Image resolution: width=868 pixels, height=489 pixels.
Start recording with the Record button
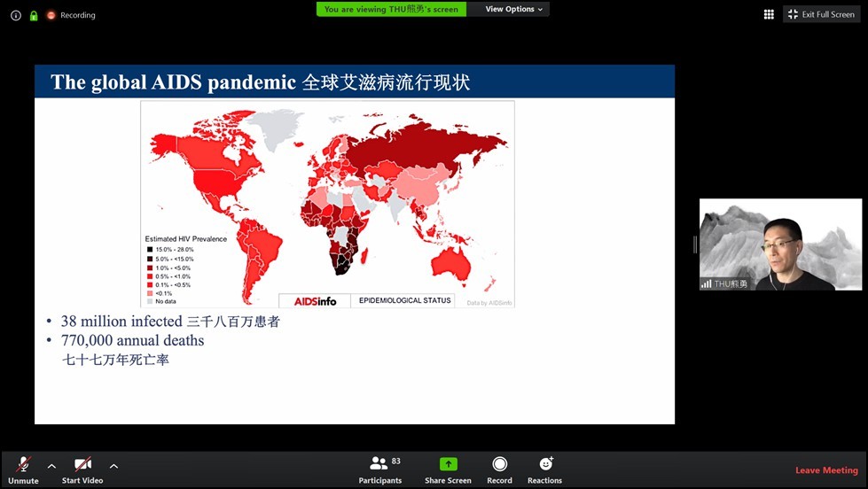coord(499,470)
